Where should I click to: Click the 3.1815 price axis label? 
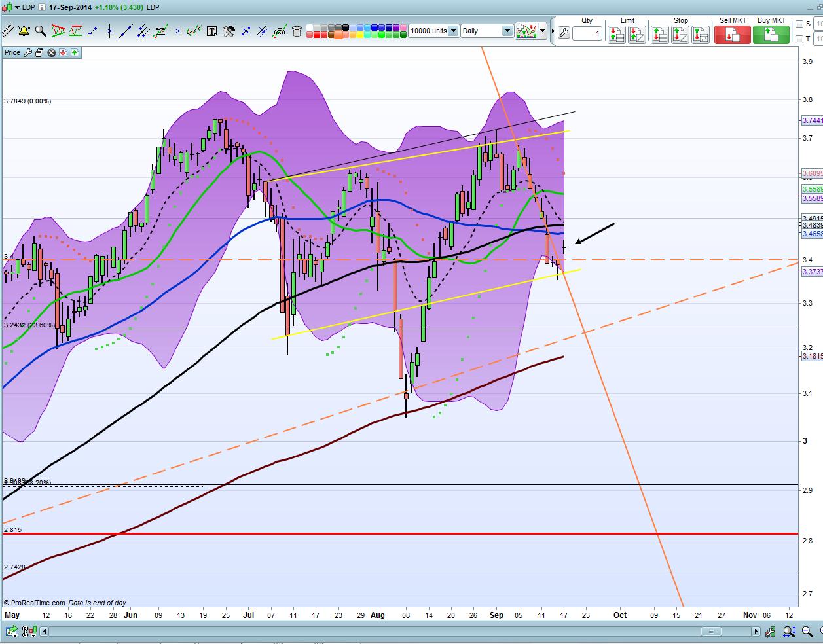(x=812, y=356)
